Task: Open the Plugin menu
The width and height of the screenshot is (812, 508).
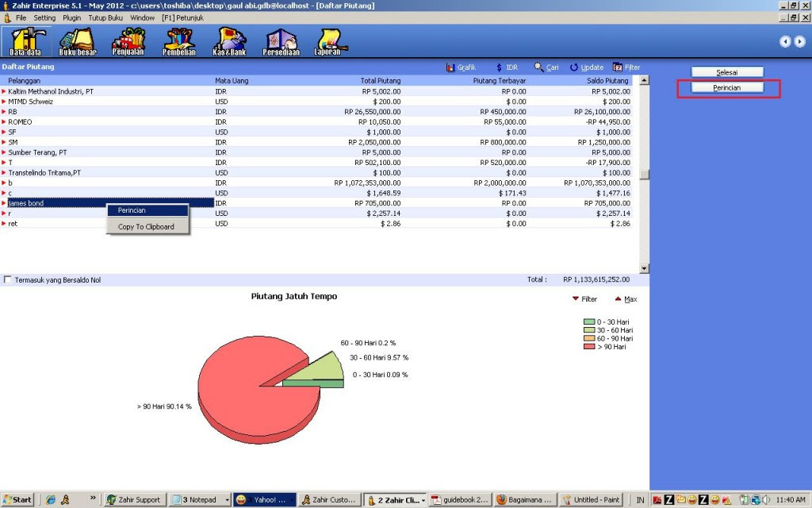Action: click(x=72, y=17)
